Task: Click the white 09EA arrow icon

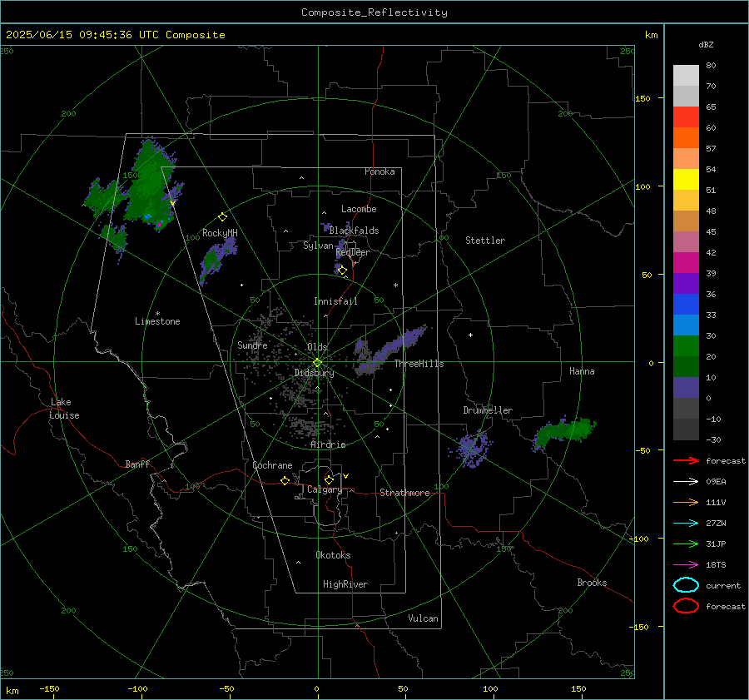Action: tap(686, 482)
